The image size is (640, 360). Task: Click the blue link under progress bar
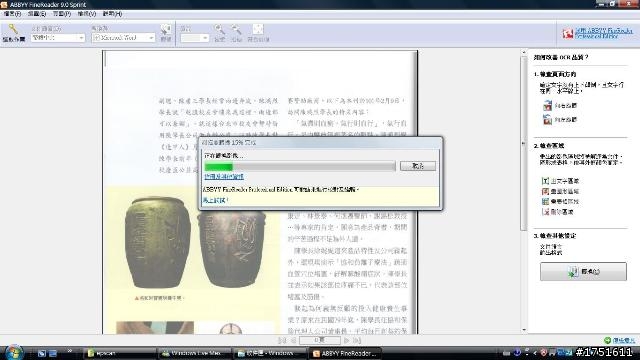[x=224, y=176]
